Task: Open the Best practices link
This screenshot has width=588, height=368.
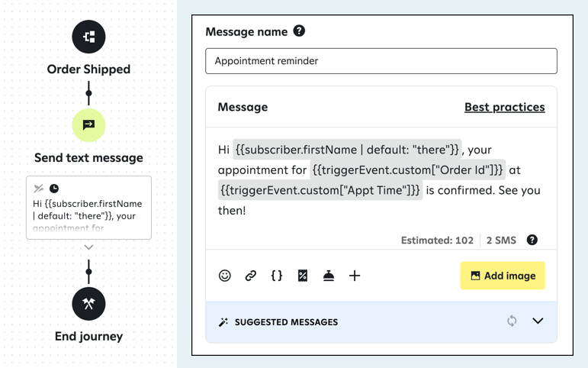Action: pos(504,107)
